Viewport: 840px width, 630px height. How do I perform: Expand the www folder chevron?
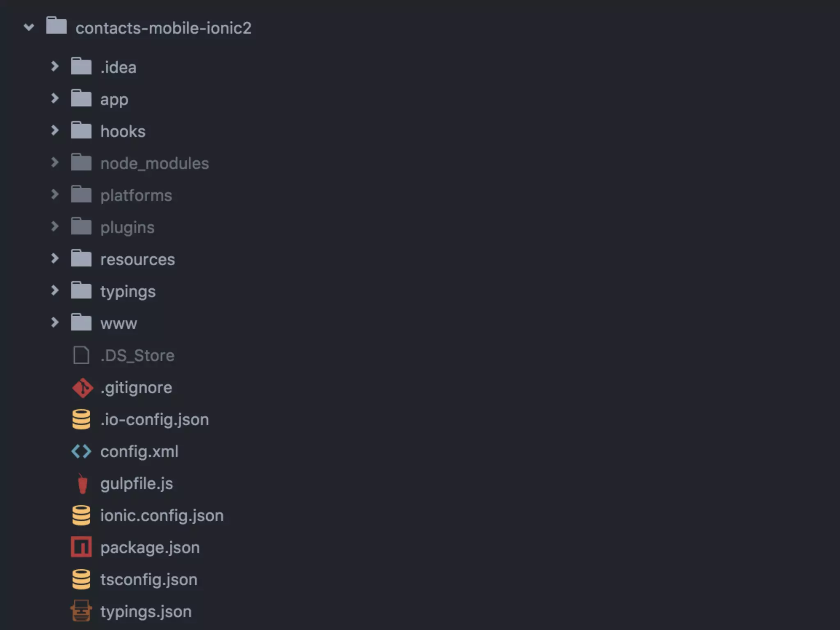[x=55, y=322]
